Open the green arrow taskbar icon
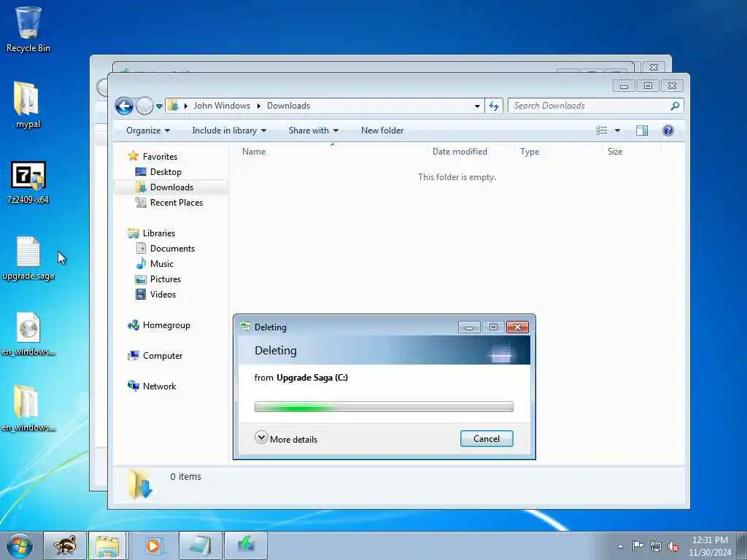This screenshot has height=560, width=747. coord(246,545)
